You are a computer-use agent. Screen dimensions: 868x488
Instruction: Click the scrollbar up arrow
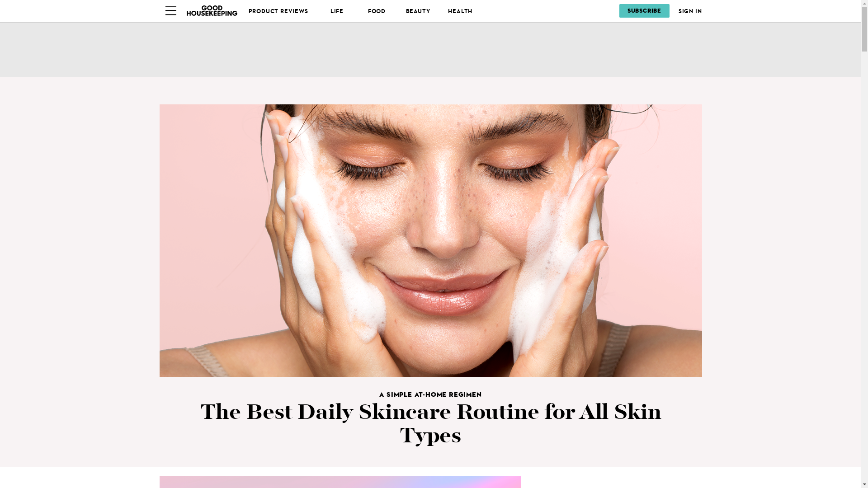click(x=864, y=3)
